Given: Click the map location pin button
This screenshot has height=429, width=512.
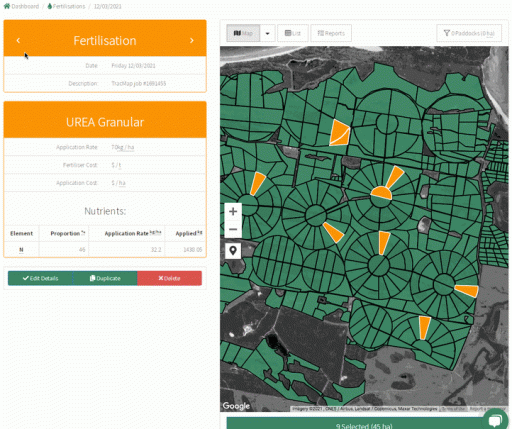Looking at the screenshot, I should tap(233, 250).
